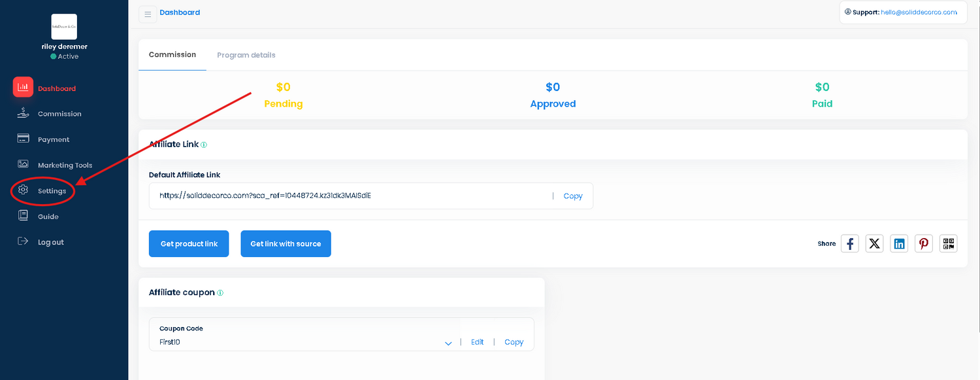Share the affiliate link on X
Screen dimensions: 980x380
pos(874,243)
